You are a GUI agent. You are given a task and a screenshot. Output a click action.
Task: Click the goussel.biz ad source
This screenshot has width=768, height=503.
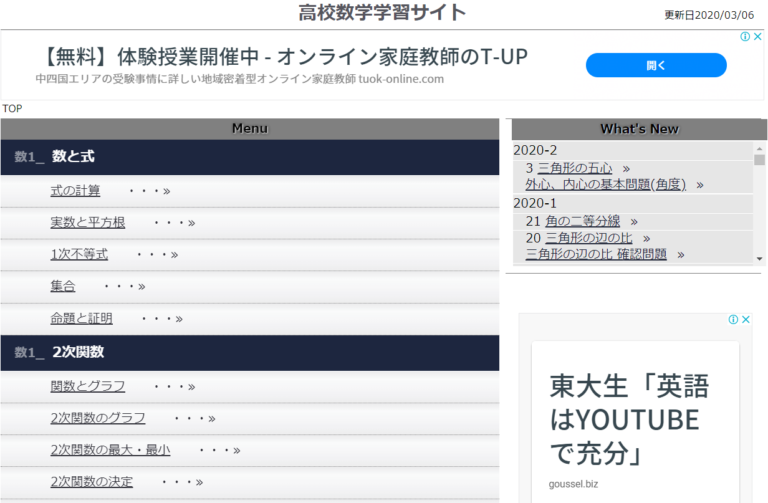573,484
